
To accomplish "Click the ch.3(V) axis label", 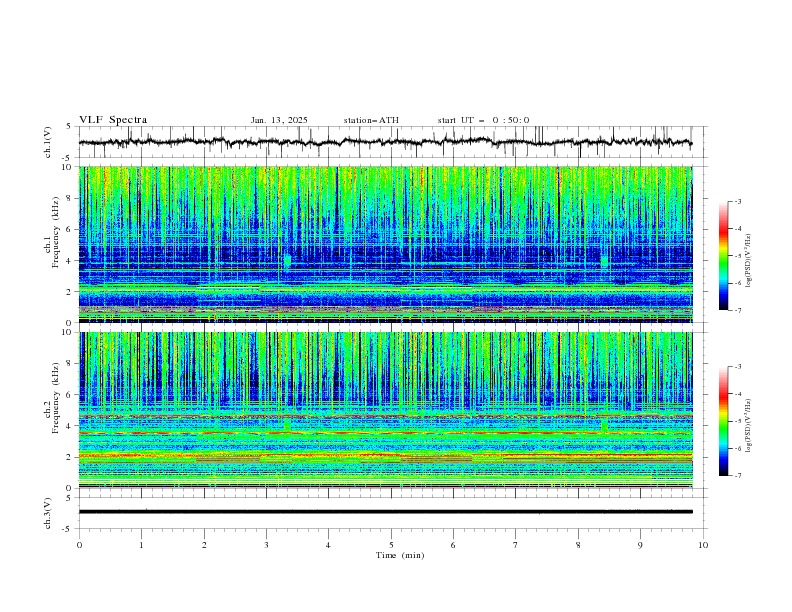I will click(48, 513).
